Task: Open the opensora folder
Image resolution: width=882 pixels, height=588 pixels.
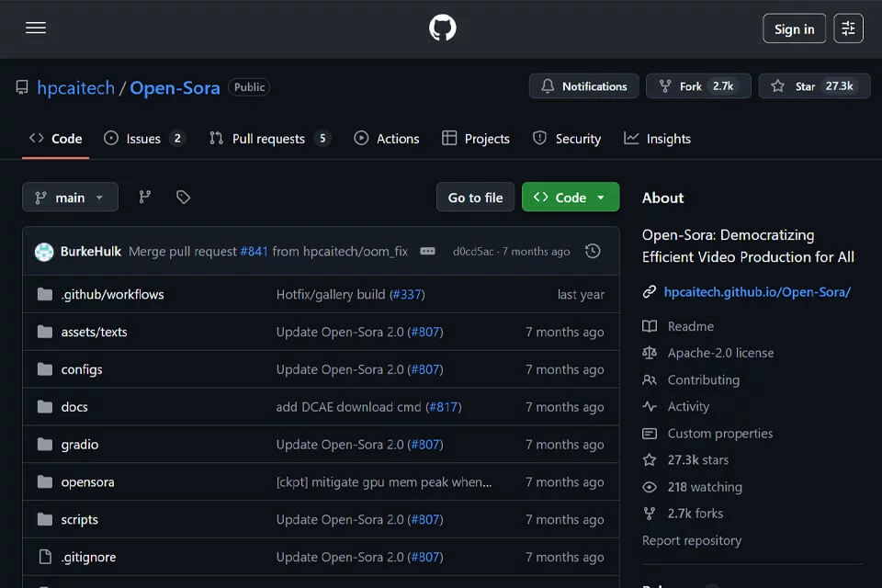Action: tap(88, 482)
